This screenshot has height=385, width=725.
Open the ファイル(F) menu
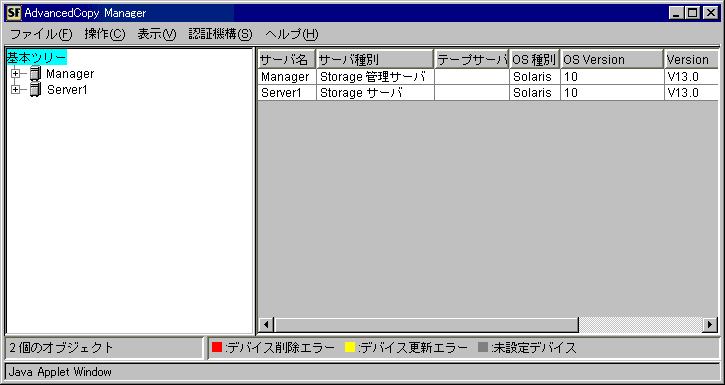pyautogui.click(x=41, y=34)
